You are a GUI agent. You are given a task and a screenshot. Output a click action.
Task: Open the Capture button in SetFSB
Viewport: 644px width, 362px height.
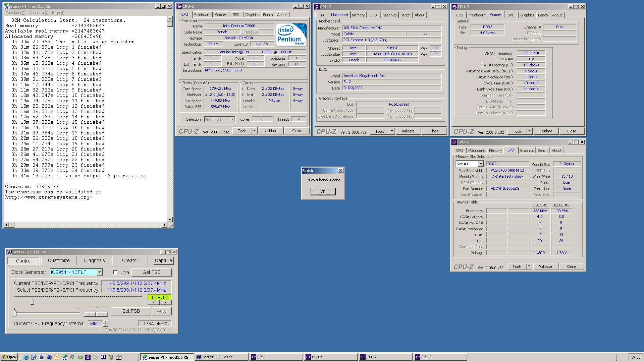[163, 260]
